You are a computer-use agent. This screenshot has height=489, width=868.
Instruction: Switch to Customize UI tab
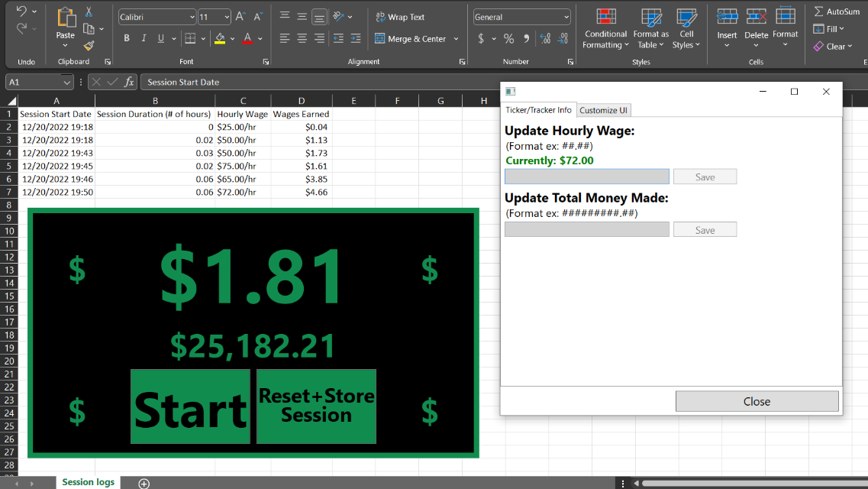pos(603,110)
